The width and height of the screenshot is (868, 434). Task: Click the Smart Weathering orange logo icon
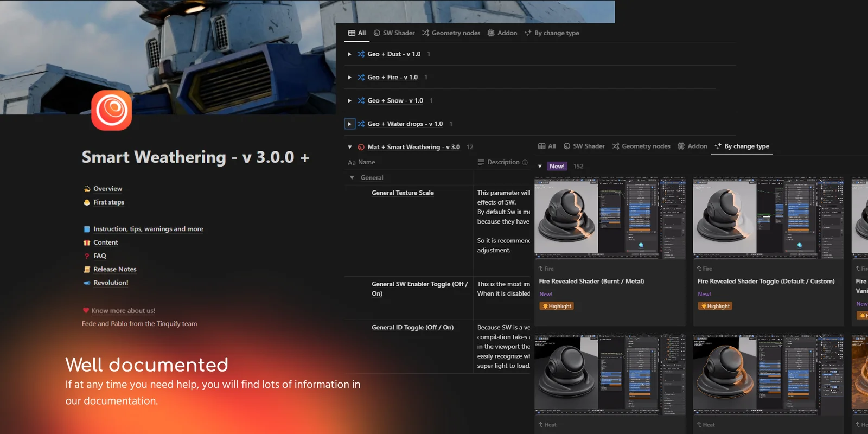coord(112,110)
